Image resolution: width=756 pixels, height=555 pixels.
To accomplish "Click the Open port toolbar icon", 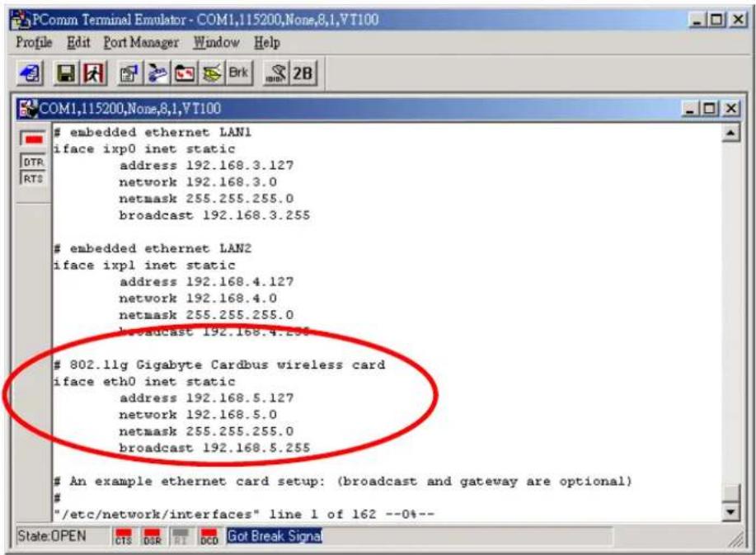I will click(x=30, y=73).
